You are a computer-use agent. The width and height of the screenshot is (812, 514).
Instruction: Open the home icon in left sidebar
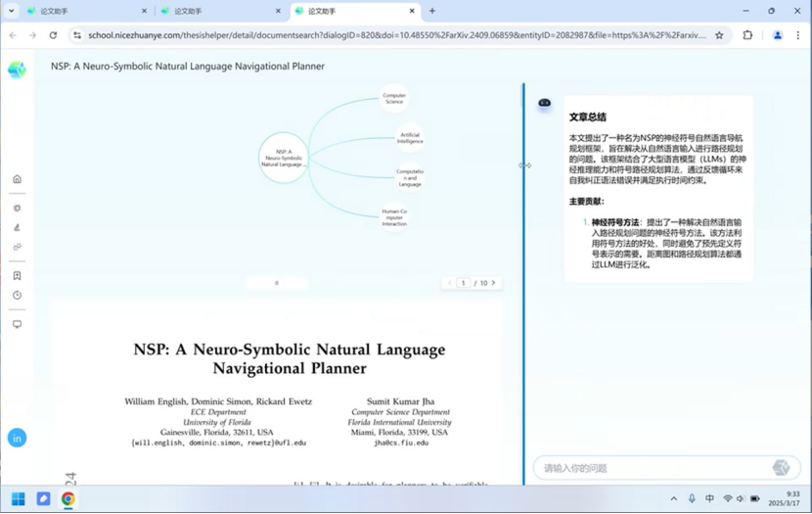pos(17,179)
